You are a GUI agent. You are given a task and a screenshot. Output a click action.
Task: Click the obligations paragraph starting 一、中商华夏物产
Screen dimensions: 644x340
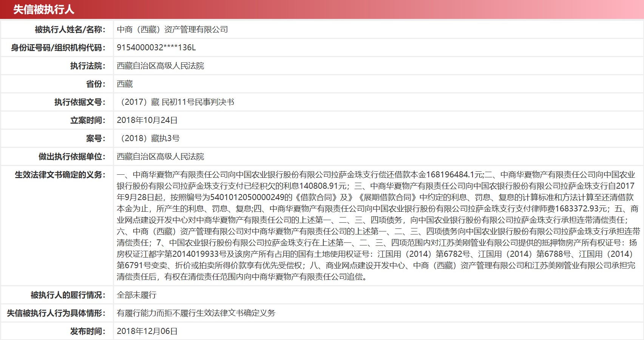(x=378, y=226)
